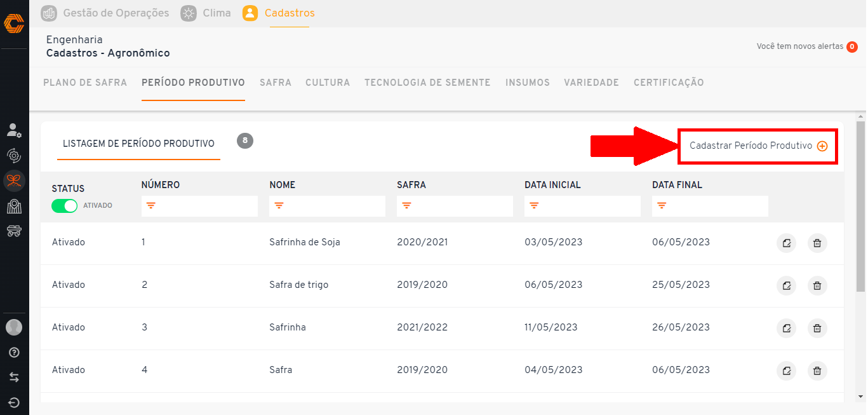The width and height of the screenshot is (868, 415).
Task: Click the Safra de trigo name cell
Action: (299, 285)
